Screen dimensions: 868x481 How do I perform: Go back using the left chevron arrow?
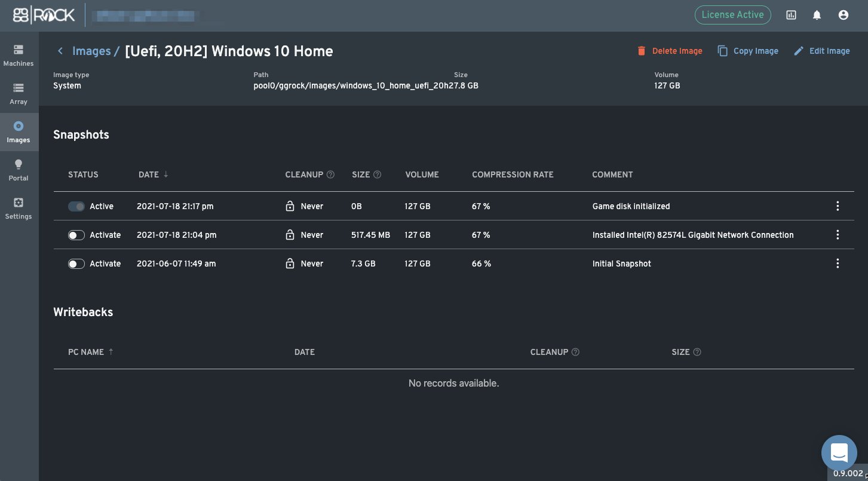point(60,51)
